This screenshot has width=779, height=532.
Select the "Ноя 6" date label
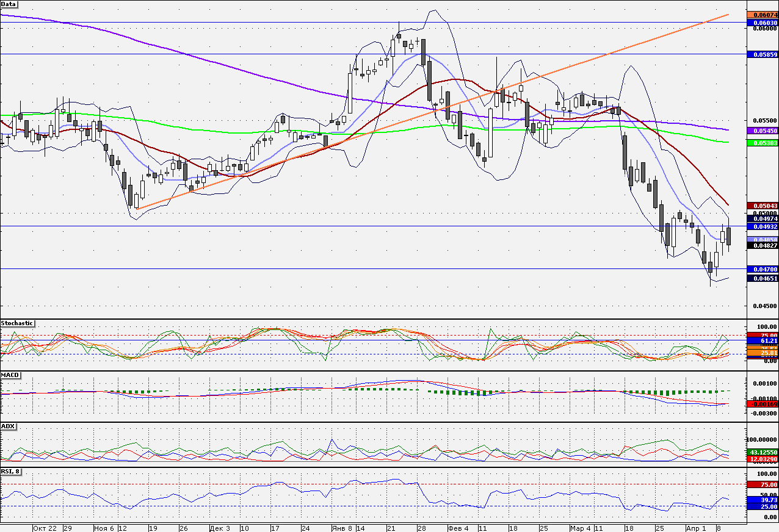[x=104, y=528]
